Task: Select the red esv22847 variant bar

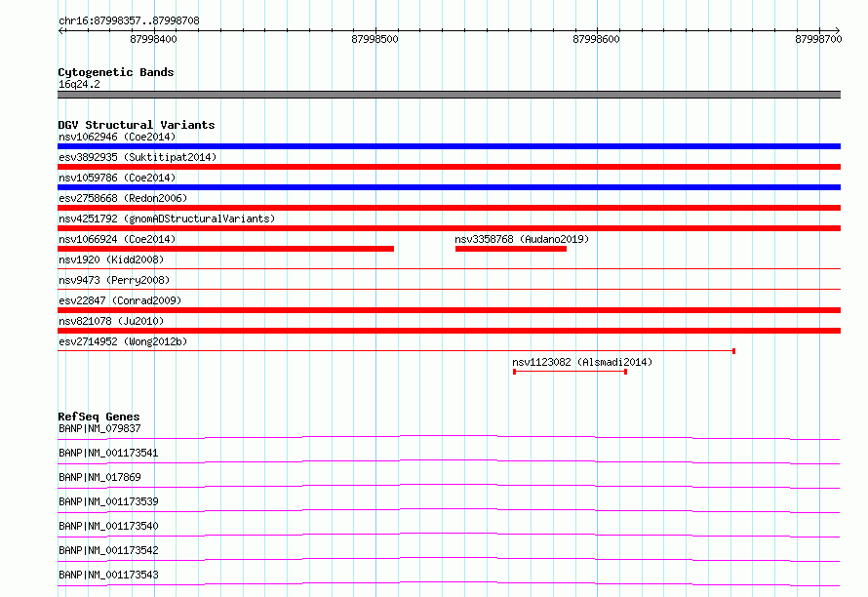Action: coord(449,310)
